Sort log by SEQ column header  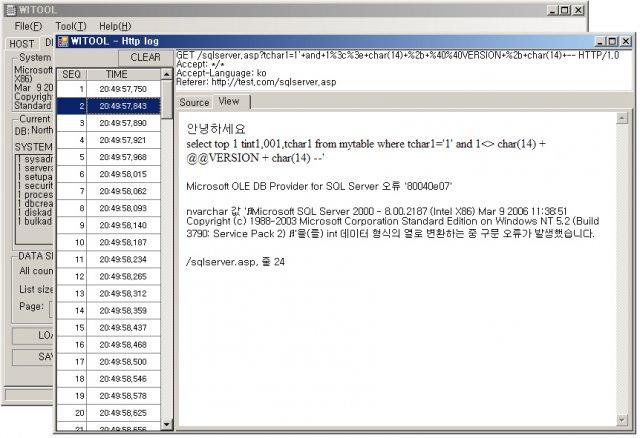(72, 74)
